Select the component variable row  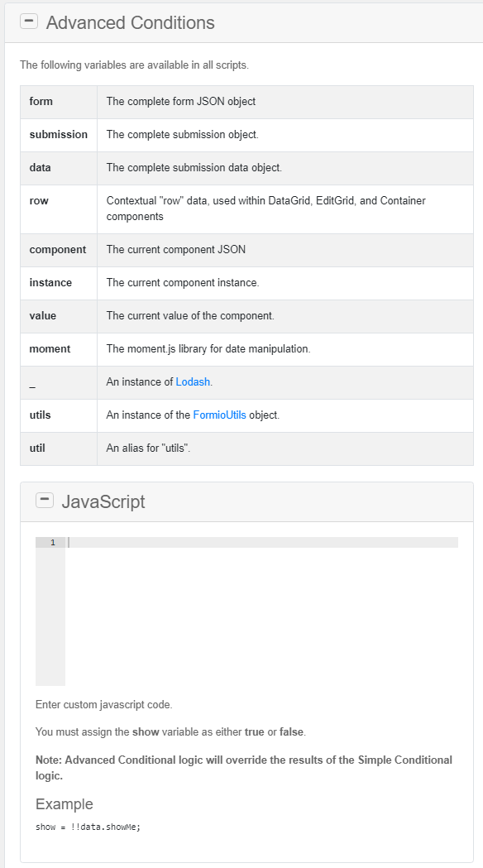[59, 250]
